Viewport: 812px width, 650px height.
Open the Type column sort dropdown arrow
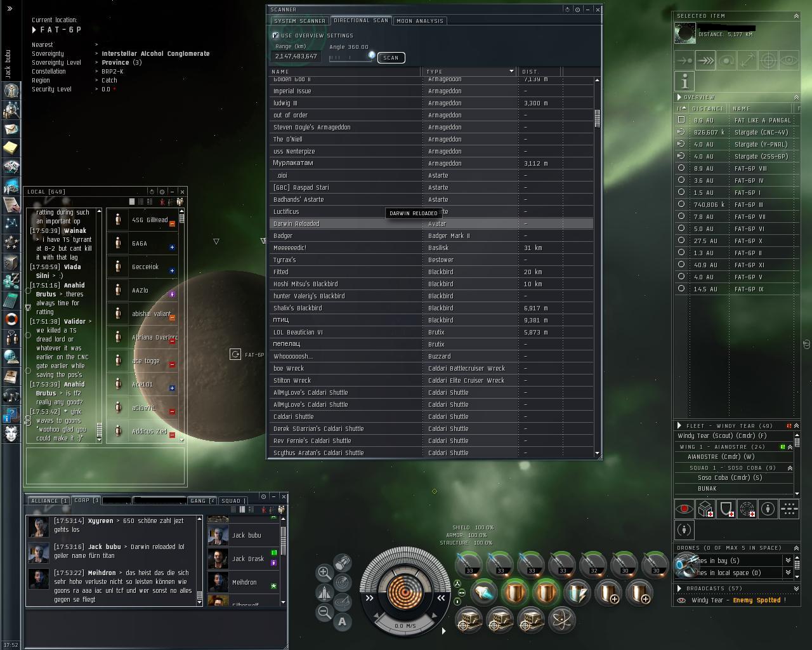[511, 71]
